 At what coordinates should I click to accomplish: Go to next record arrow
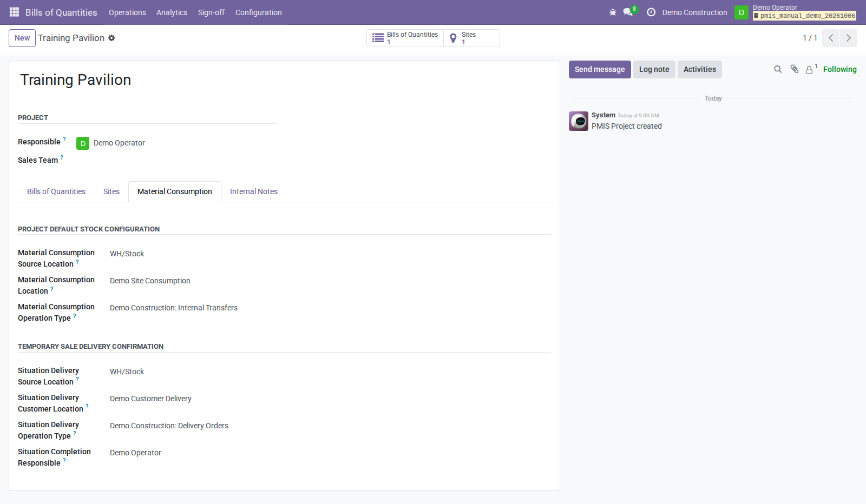[x=849, y=38]
